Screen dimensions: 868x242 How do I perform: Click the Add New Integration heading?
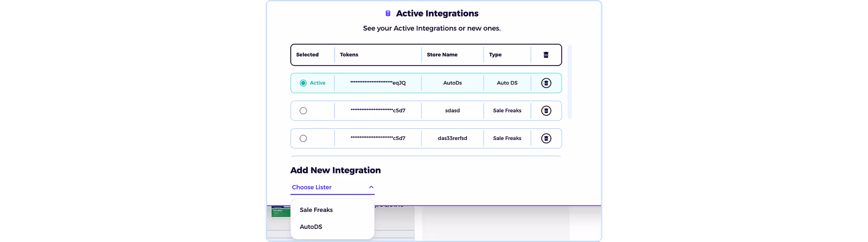[335, 170]
